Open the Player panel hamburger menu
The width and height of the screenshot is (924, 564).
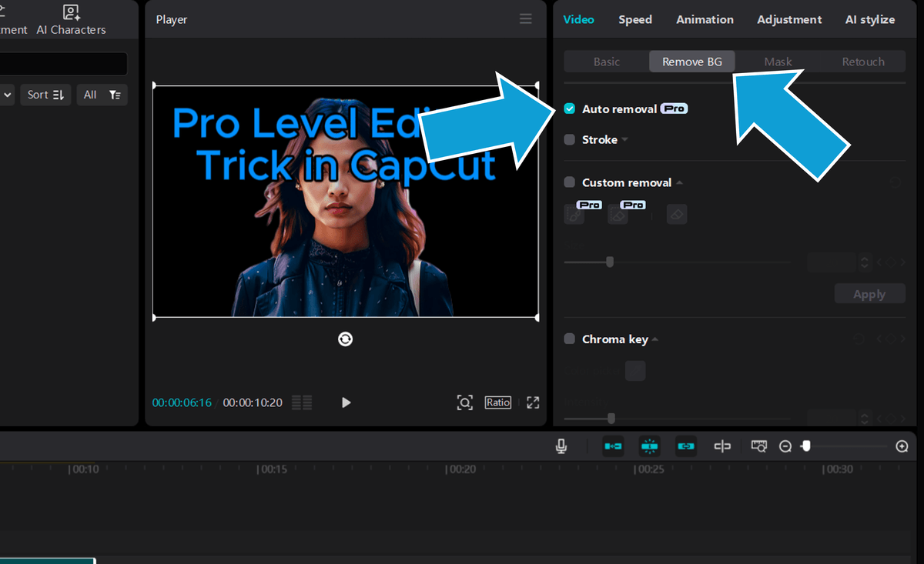tap(526, 19)
